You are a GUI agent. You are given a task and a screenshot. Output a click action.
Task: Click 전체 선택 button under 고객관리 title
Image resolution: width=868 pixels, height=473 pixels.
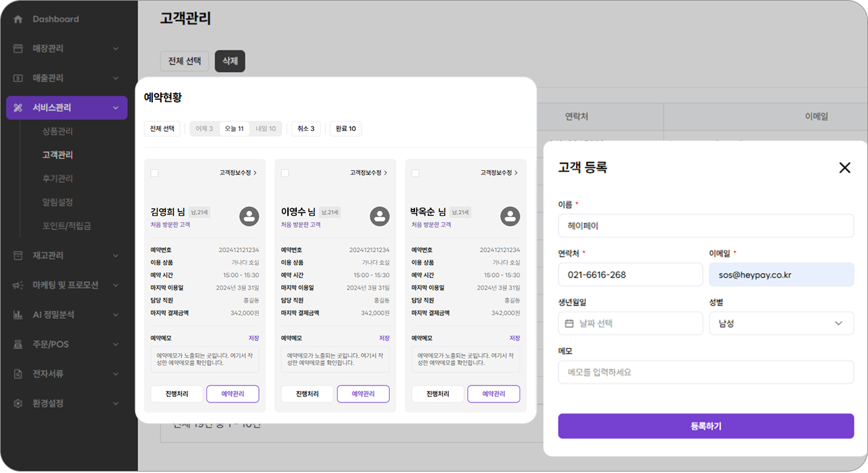click(x=185, y=61)
